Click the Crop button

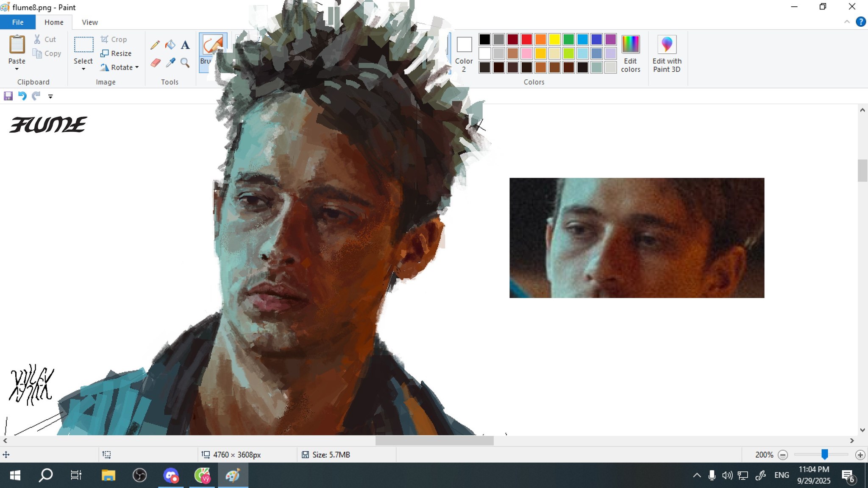114,39
